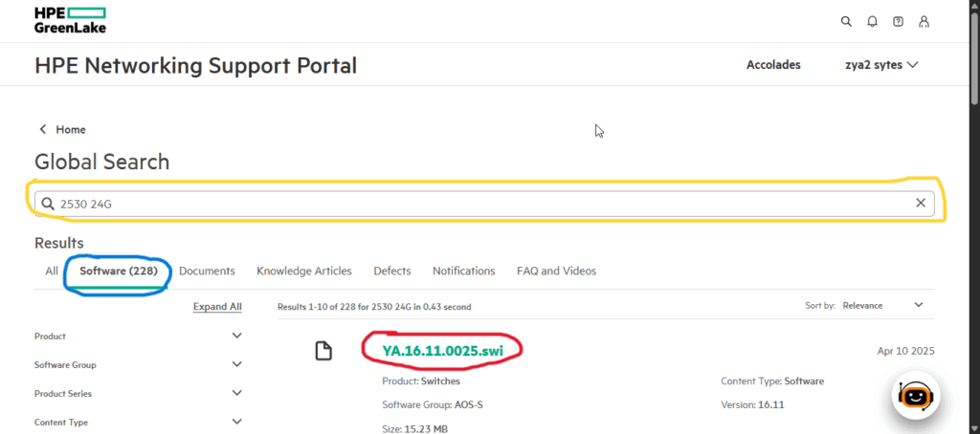The width and height of the screenshot is (980, 434).
Task: Click the Product: Switches text
Action: click(421, 380)
